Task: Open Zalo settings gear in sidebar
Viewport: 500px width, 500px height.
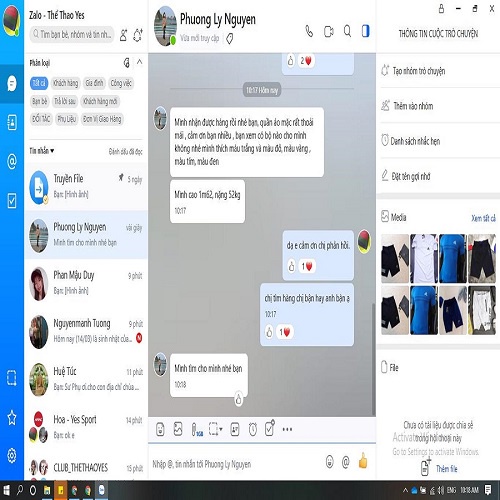Action: click(12, 455)
